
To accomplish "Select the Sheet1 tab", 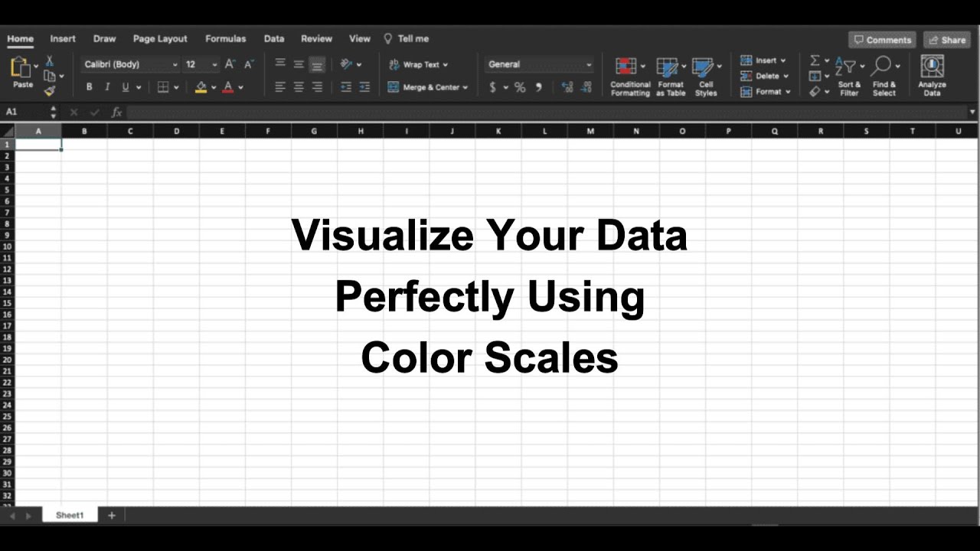I will click(x=70, y=515).
